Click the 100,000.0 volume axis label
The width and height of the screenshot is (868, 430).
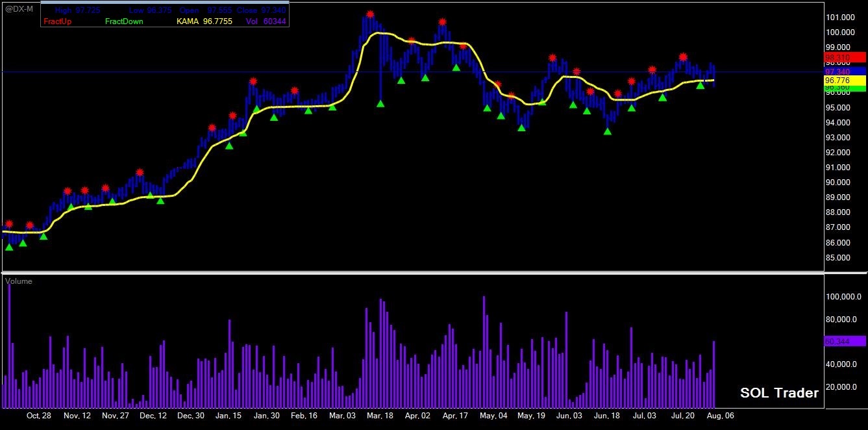point(843,297)
